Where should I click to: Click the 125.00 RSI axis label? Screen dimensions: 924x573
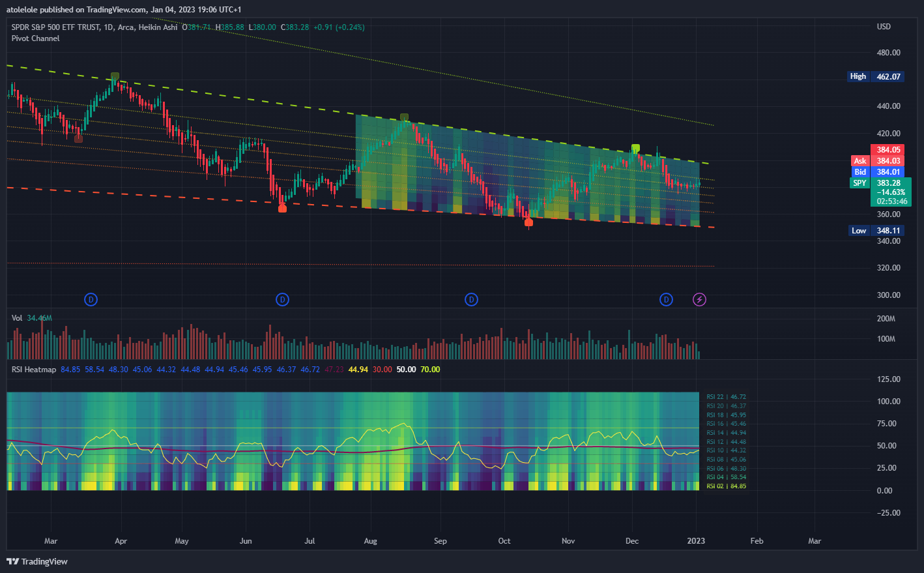(889, 379)
